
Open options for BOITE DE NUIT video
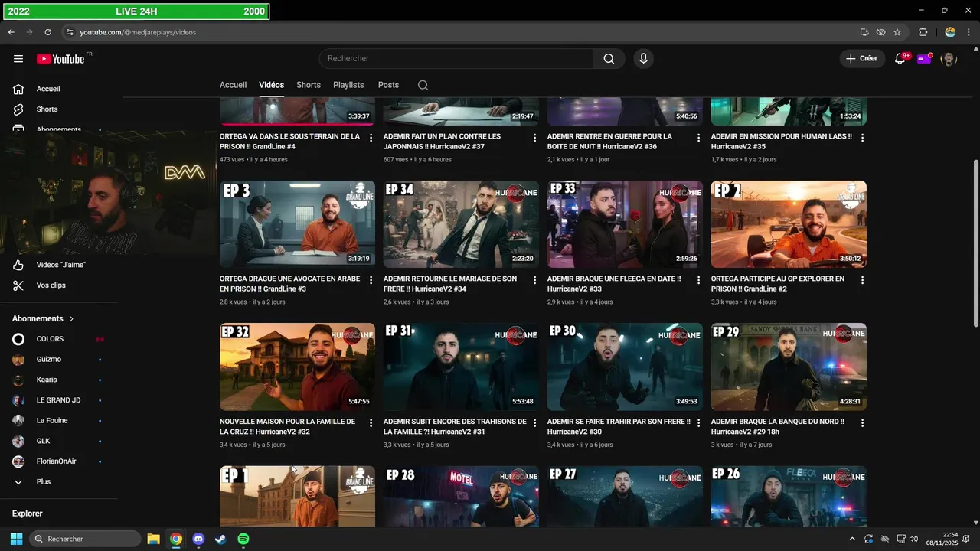click(698, 138)
